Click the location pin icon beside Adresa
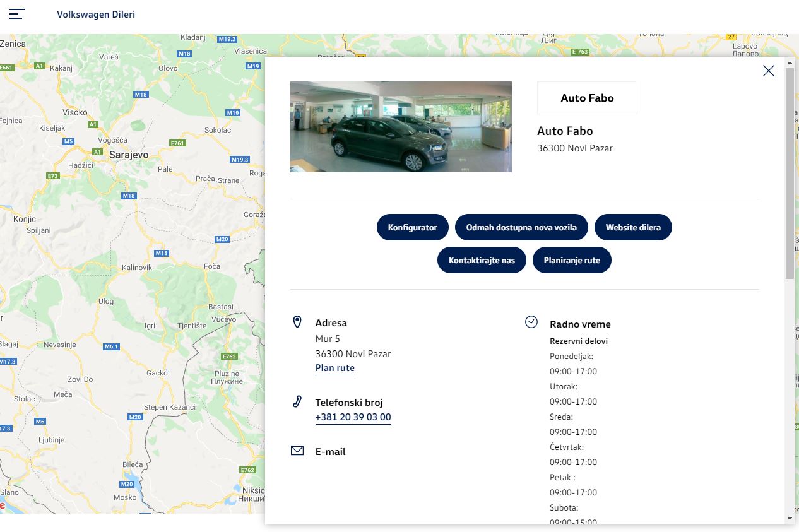799x532 pixels. [x=297, y=322]
